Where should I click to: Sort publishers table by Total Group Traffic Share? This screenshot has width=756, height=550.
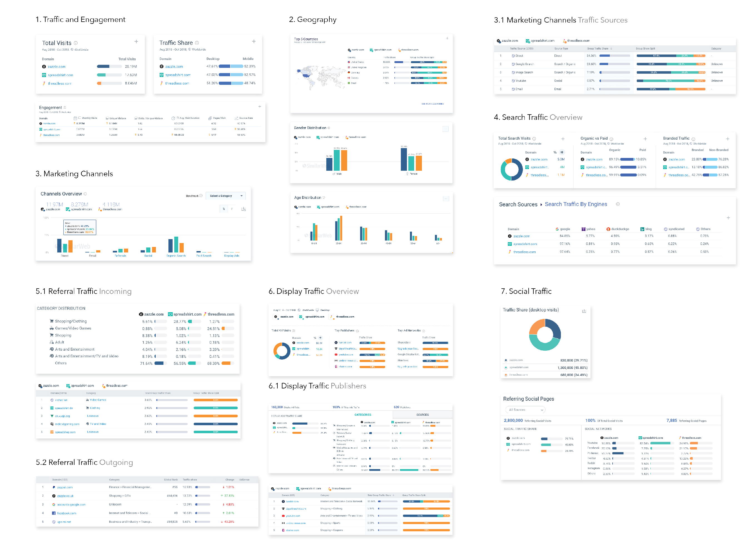coord(381,496)
